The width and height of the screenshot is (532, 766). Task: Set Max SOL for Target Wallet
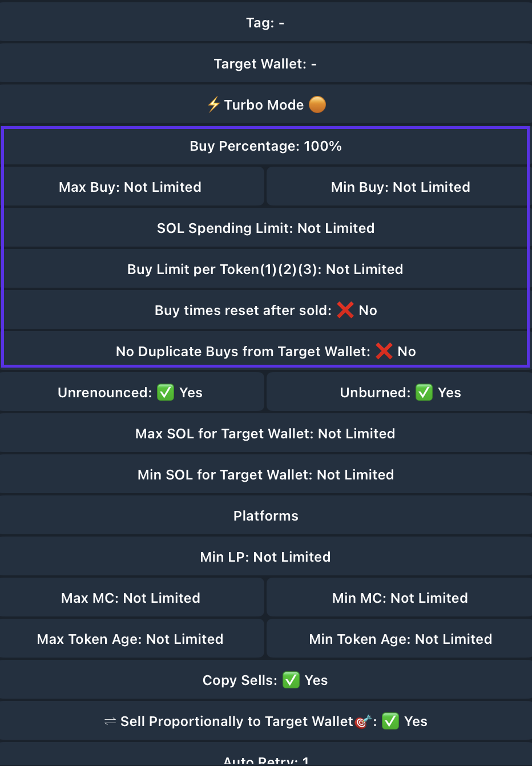point(265,434)
